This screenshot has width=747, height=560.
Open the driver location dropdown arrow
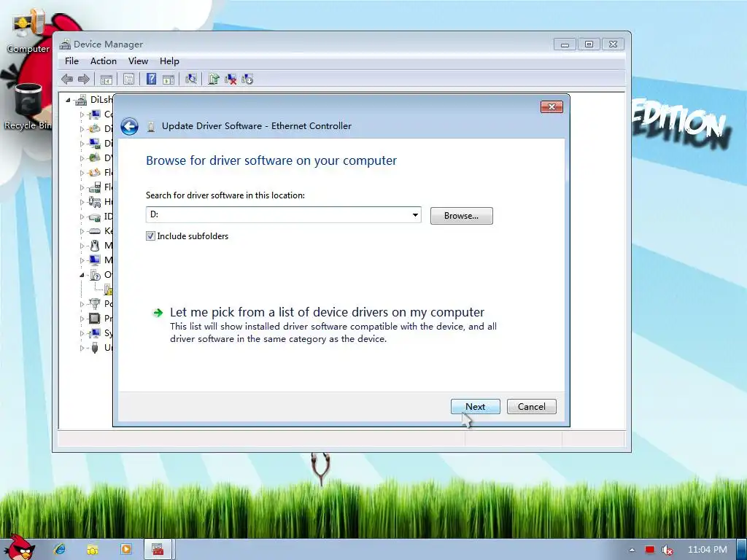(415, 215)
